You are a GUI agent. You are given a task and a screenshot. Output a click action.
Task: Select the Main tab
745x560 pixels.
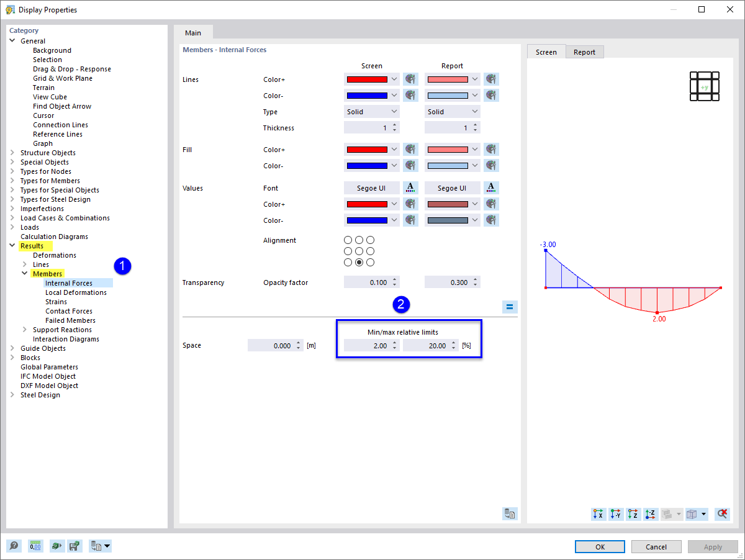coord(193,32)
